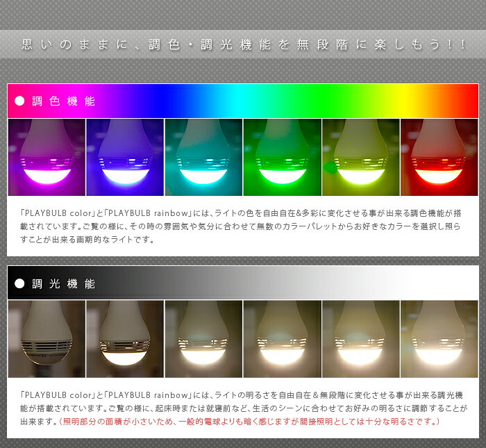This screenshot has width=486, height=448.
Task: Click the red-lit bulb photo
Action: click(x=439, y=157)
